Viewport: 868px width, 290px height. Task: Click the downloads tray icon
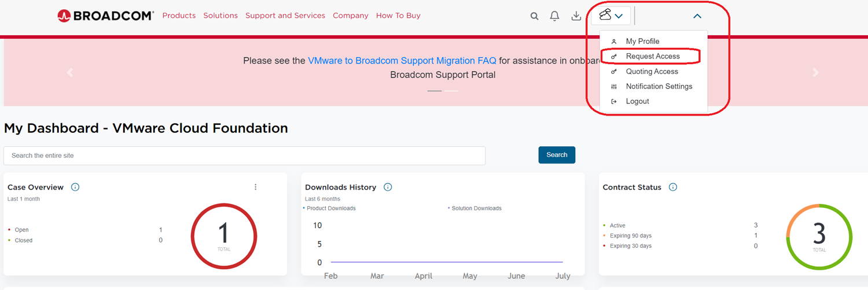pyautogui.click(x=576, y=16)
